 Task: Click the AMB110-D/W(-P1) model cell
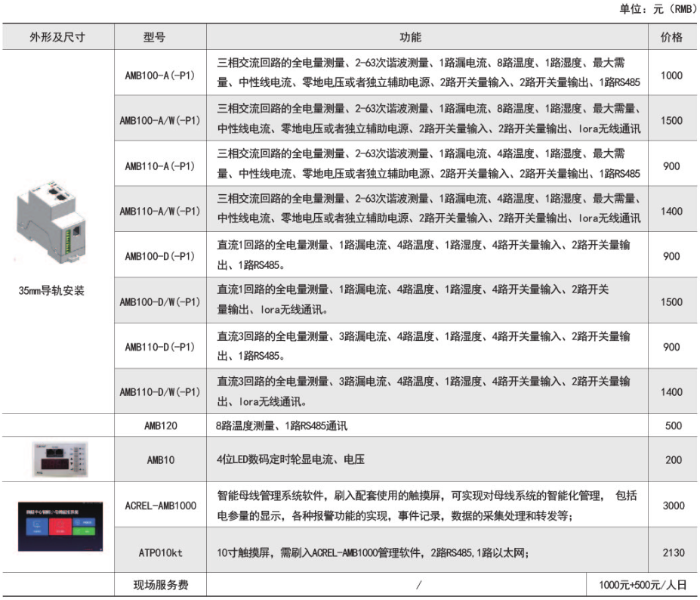[x=160, y=392]
